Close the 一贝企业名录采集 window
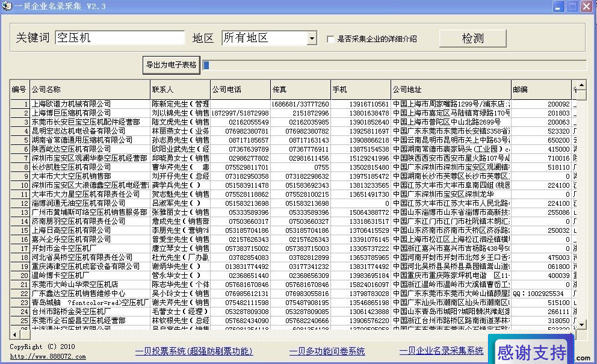597x364 pixels. [x=586, y=7]
